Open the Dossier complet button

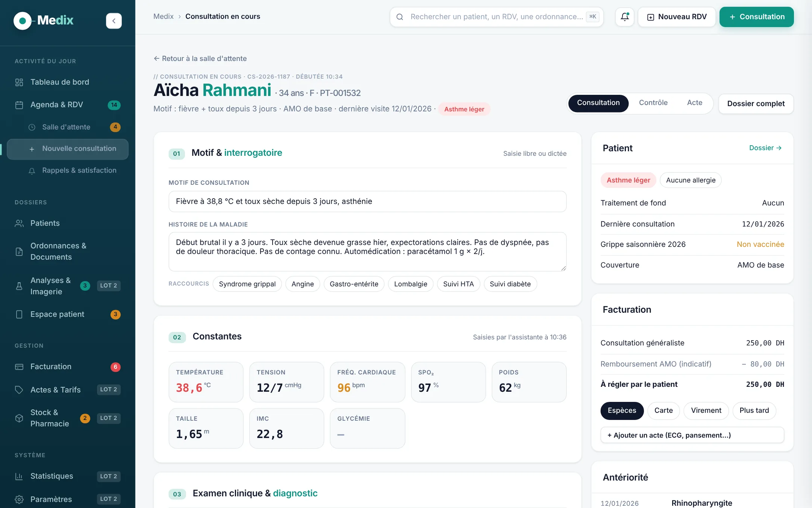click(756, 104)
